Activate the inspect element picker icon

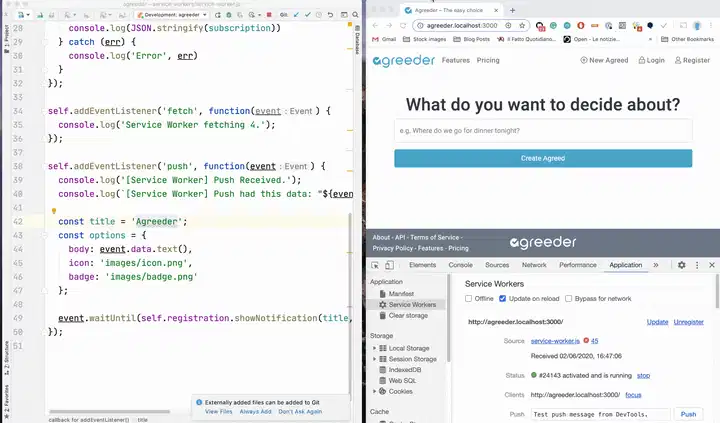point(375,265)
